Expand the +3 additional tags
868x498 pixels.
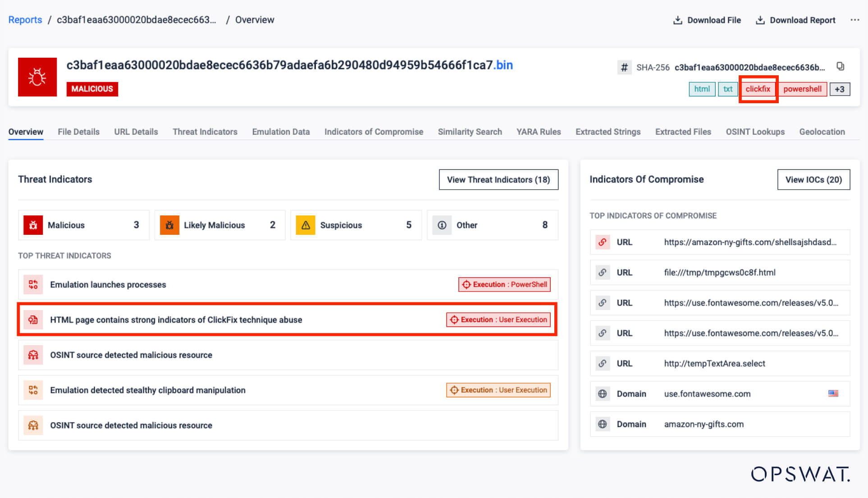coord(839,89)
